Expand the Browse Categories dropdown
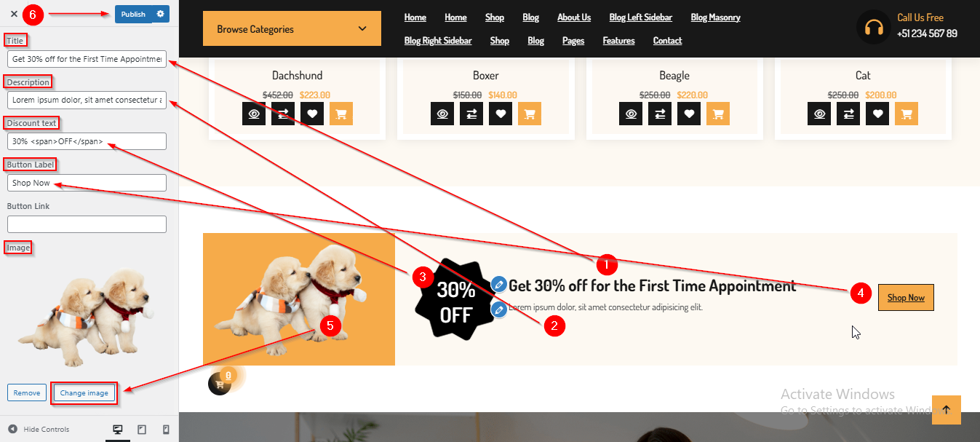The width and height of the screenshot is (980, 442). point(292,29)
